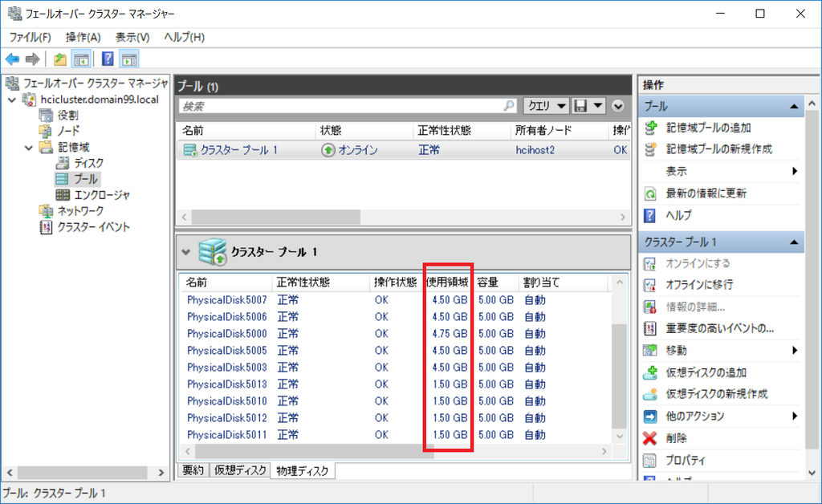Switch to the 要約 tab

(x=193, y=470)
